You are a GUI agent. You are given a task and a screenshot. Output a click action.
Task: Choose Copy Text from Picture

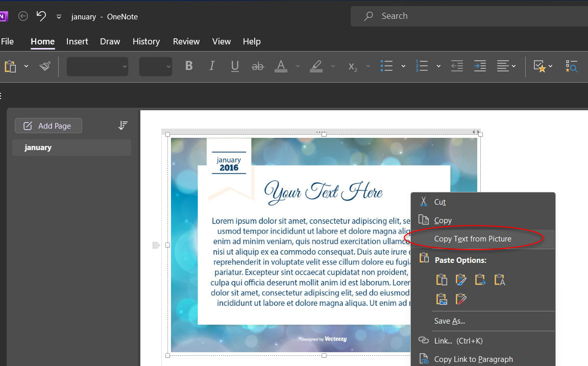pos(473,239)
